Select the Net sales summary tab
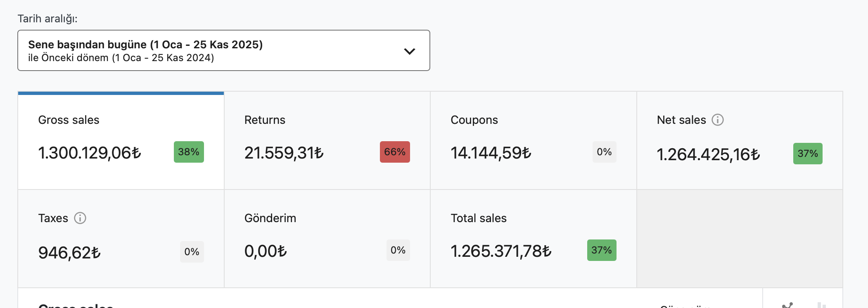This screenshot has width=868, height=308. pyautogui.click(x=740, y=140)
